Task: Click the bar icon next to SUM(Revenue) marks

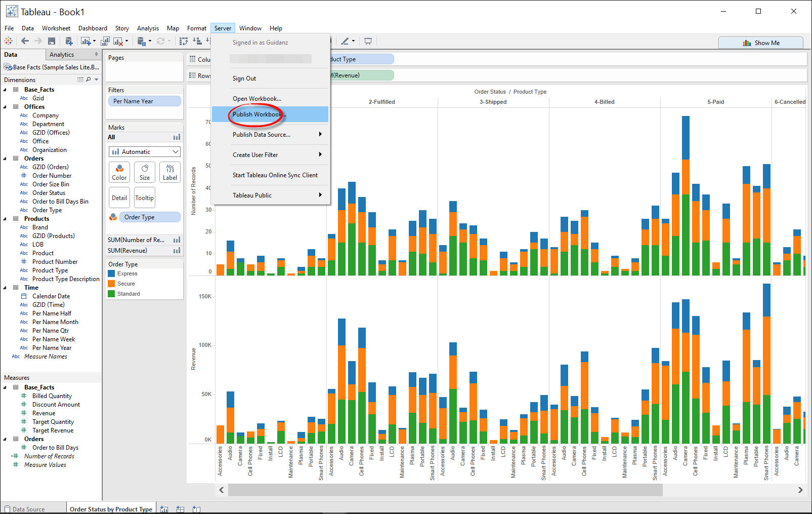Action: click(177, 251)
